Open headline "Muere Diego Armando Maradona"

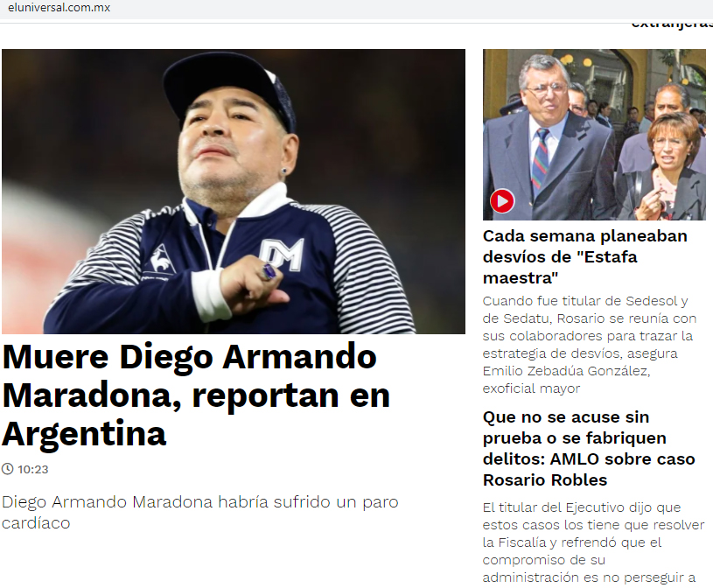click(x=196, y=395)
